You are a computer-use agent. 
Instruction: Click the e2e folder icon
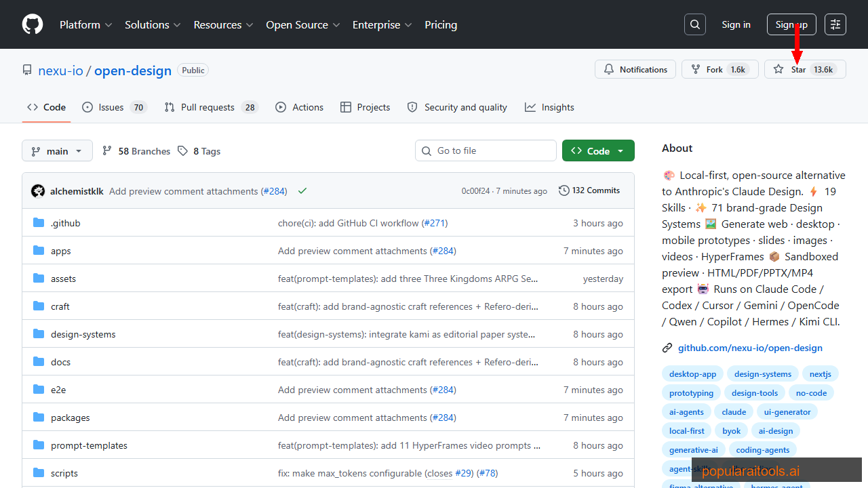click(39, 390)
